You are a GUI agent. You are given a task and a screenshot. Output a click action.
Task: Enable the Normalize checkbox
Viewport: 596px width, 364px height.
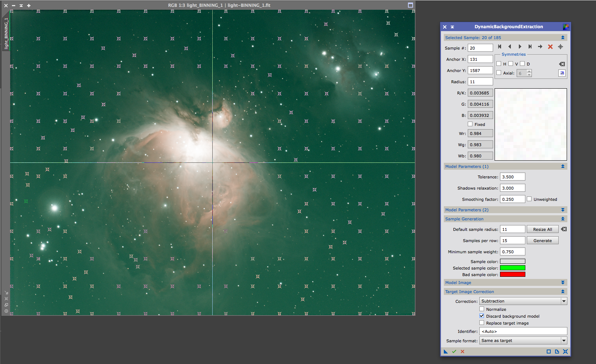click(482, 309)
